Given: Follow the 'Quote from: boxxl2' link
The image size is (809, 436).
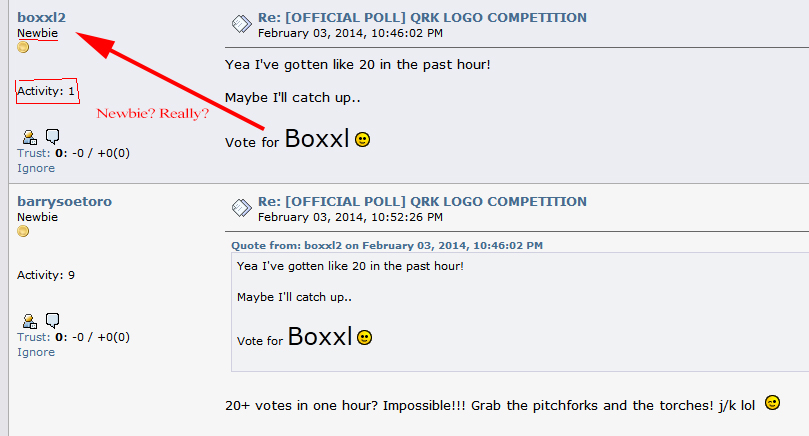Looking at the screenshot, I should tap(387, 246).
